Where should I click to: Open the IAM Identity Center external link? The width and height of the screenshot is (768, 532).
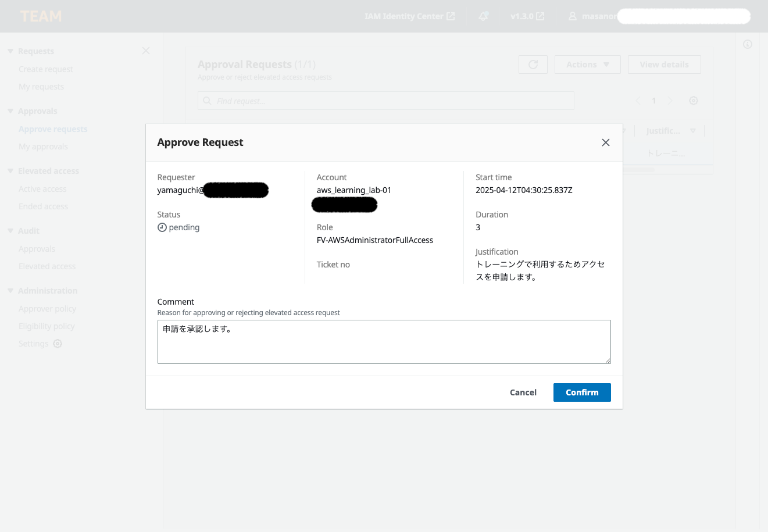coord(409,16)
